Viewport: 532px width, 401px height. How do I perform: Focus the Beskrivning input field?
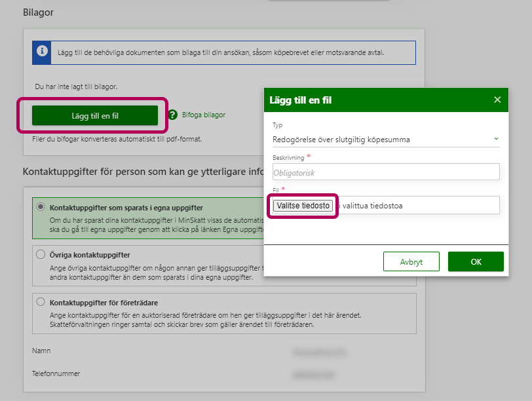pyautogui.click(x=386, y=172)
